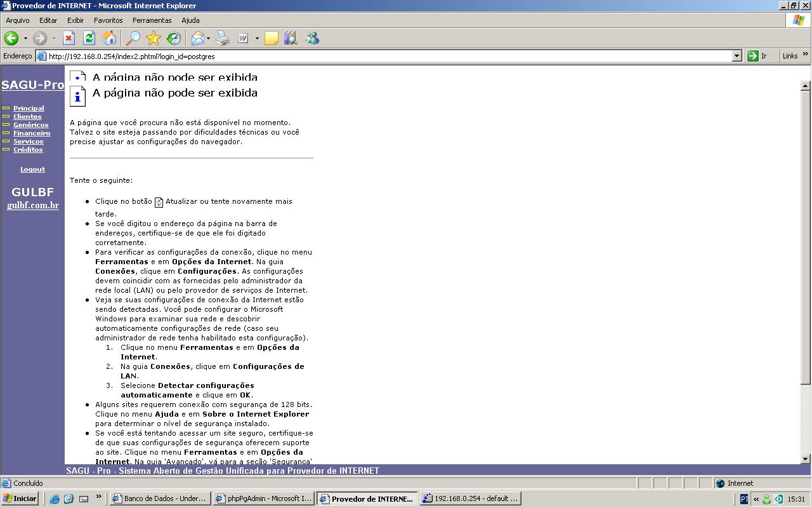
Task: Switch to phpPgAdmin taskbar window
Action: [x=263, y=498]
